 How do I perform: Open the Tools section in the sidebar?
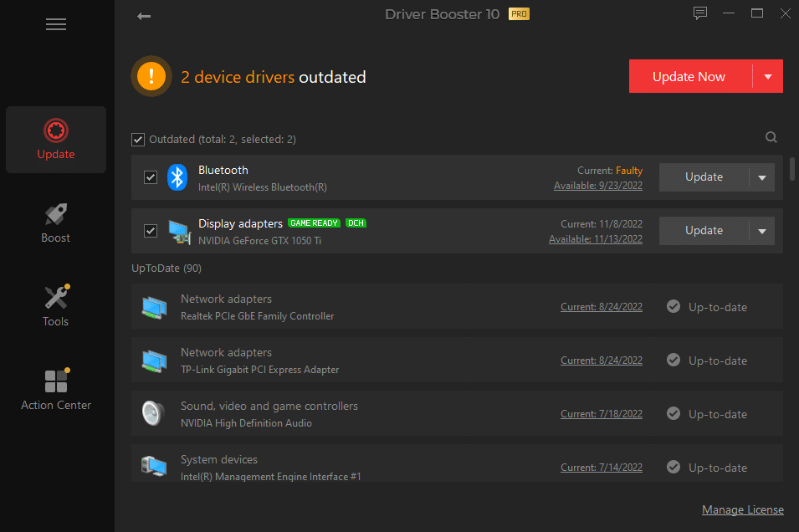coord(55,306)
